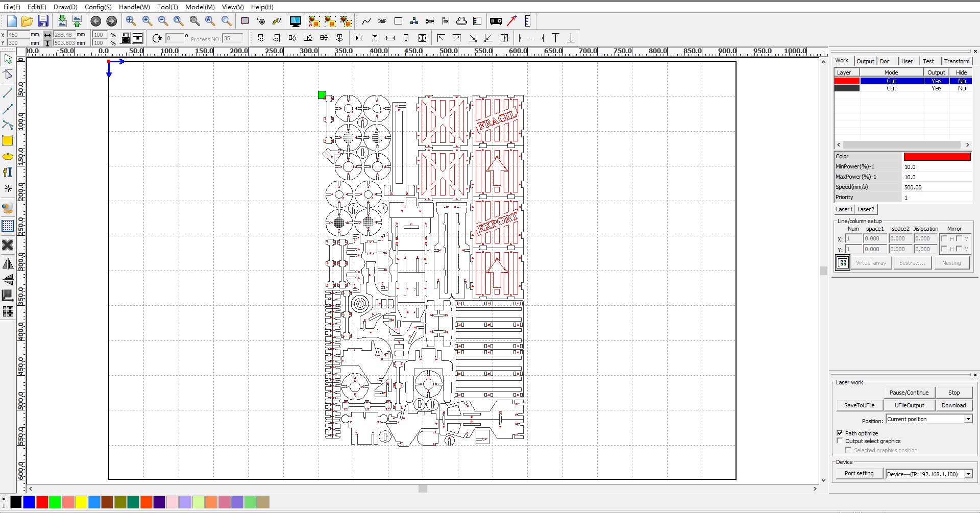Viewport: 980px width, 513px height.
Task: Click the Nesting button
Action: pos(951,262)
